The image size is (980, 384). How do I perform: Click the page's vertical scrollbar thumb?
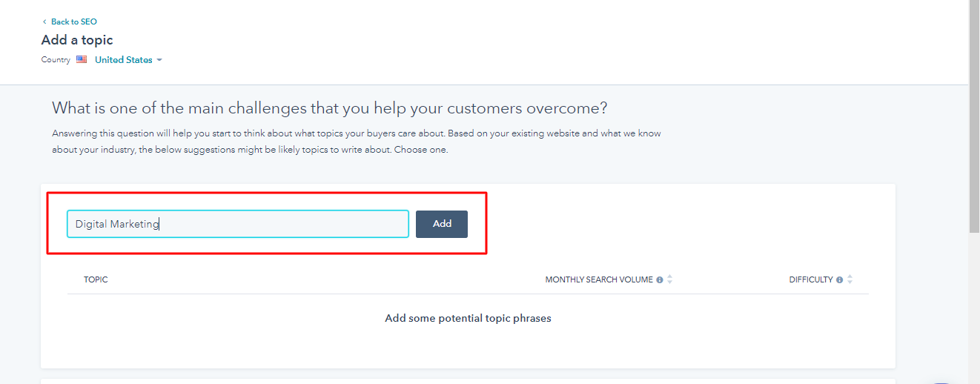coord(974,111)
